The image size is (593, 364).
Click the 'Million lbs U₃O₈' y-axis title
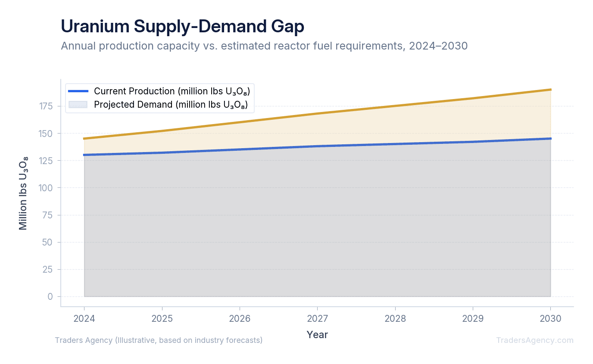tap(23, 193)
